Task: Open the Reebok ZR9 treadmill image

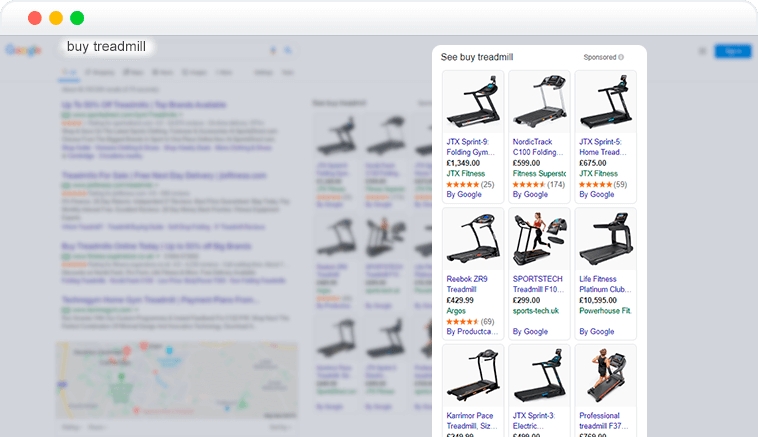Action: (x=473, y=239)
